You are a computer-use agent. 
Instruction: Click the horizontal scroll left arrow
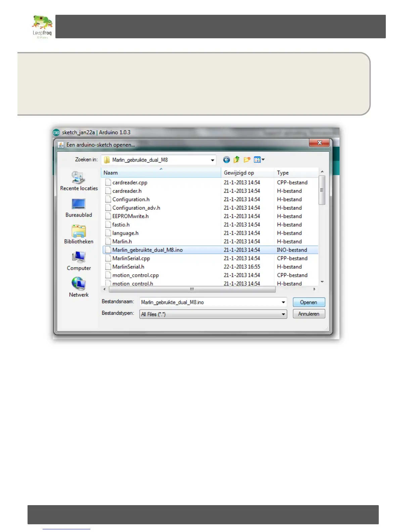pos(104,289)
